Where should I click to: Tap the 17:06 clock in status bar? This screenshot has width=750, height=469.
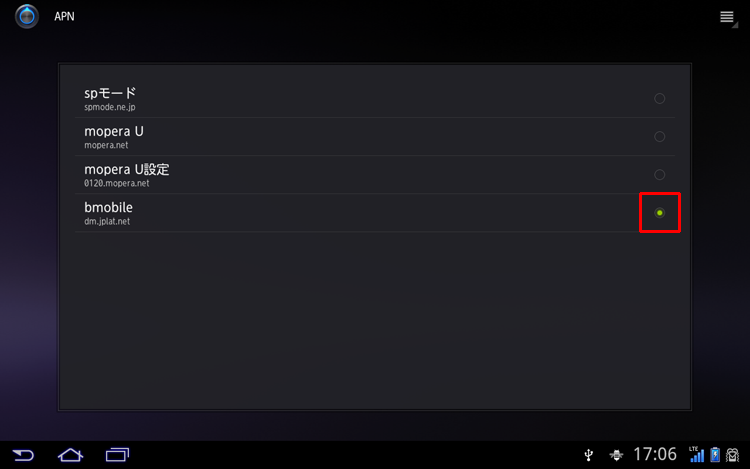click(655, 454)
